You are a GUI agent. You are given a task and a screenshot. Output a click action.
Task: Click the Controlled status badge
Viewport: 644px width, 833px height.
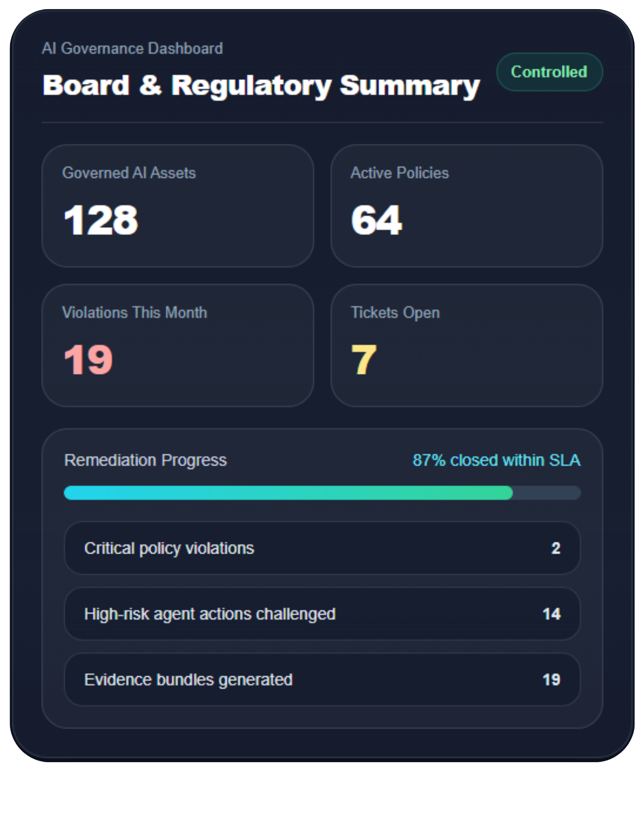pos(549,72)
